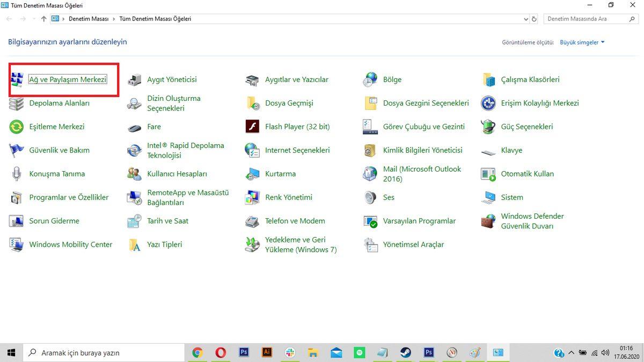Expand the address bar history dropdown

[x=525, y=19]
